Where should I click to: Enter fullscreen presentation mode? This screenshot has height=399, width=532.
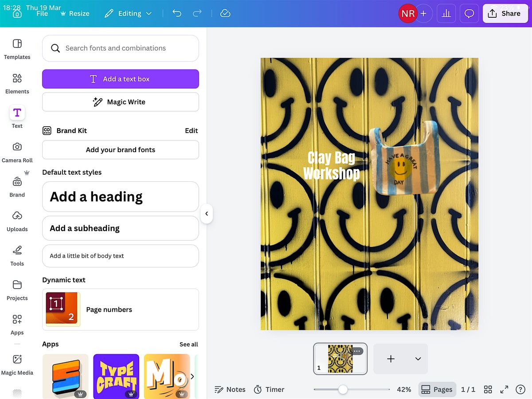[504, 389]
